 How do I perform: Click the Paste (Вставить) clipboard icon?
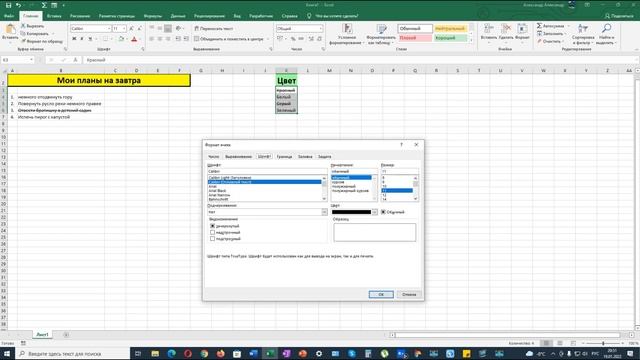[10, 29]
